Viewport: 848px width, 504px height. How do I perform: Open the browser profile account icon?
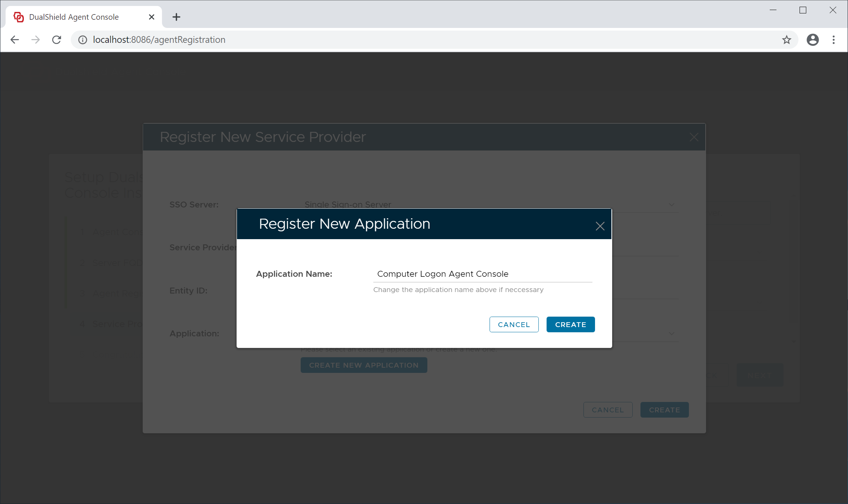click(813, 40)
